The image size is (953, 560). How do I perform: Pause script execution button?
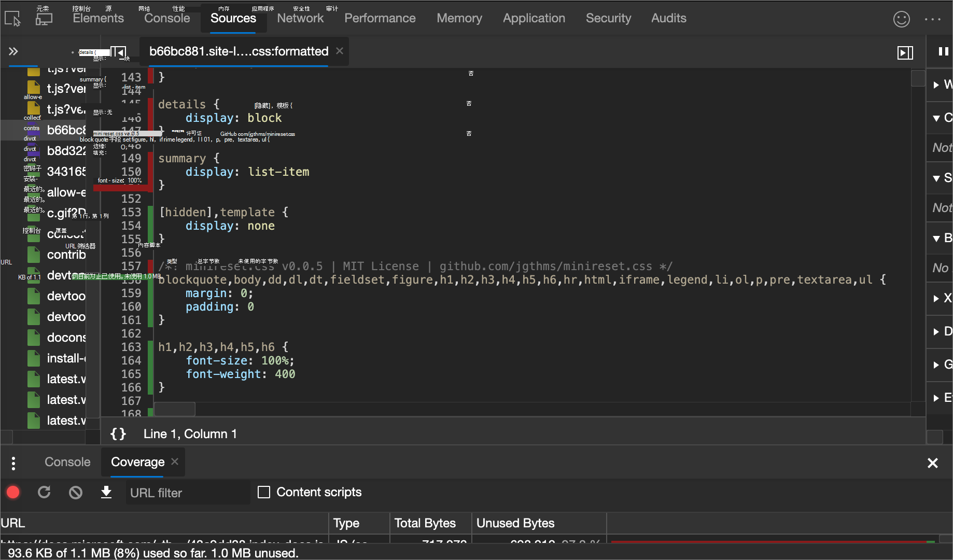coord(943,51)
